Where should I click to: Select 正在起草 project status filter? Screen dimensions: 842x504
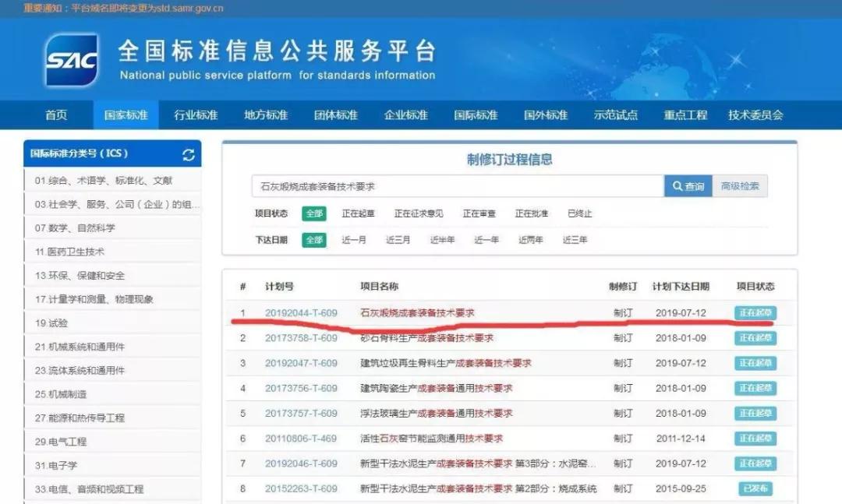pyautogui.click(x=358, y=213)
